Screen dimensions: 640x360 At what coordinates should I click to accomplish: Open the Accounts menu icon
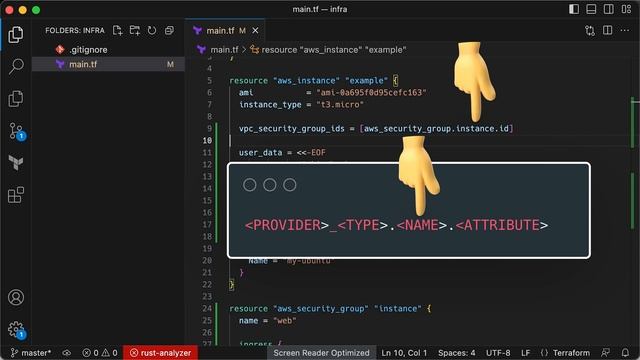point(16,297)
